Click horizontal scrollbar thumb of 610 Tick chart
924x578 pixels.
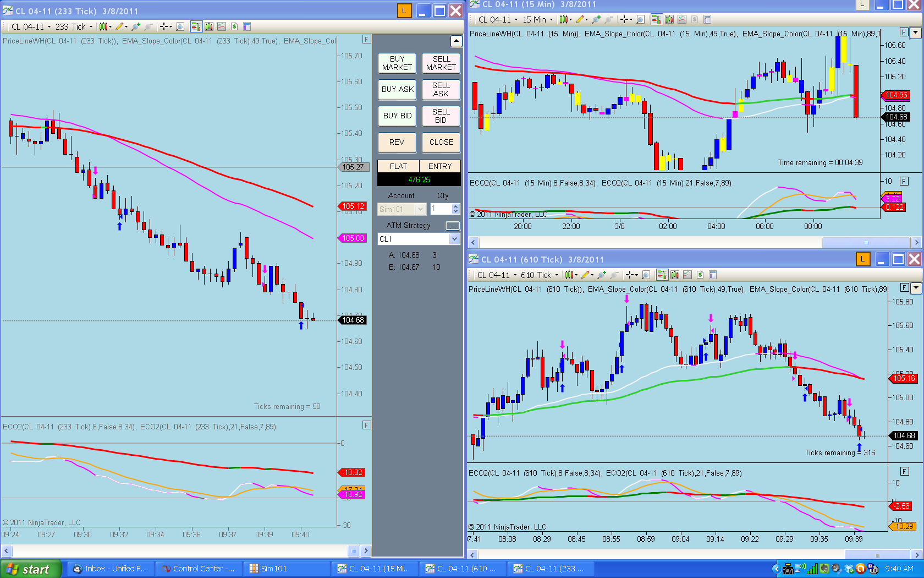point(878,555)
